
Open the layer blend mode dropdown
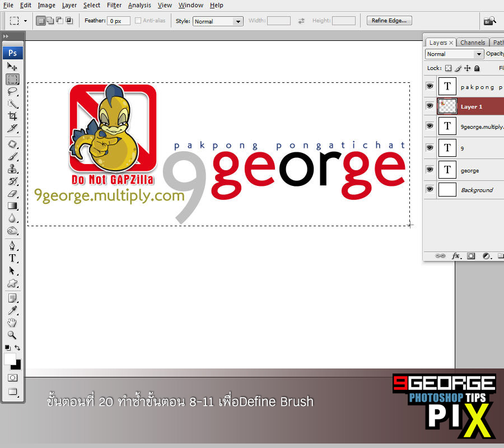pos(455,54)
